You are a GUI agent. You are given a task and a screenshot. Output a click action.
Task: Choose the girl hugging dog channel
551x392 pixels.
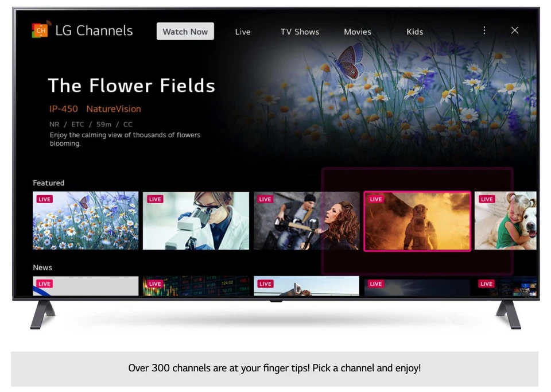point(506,221)
